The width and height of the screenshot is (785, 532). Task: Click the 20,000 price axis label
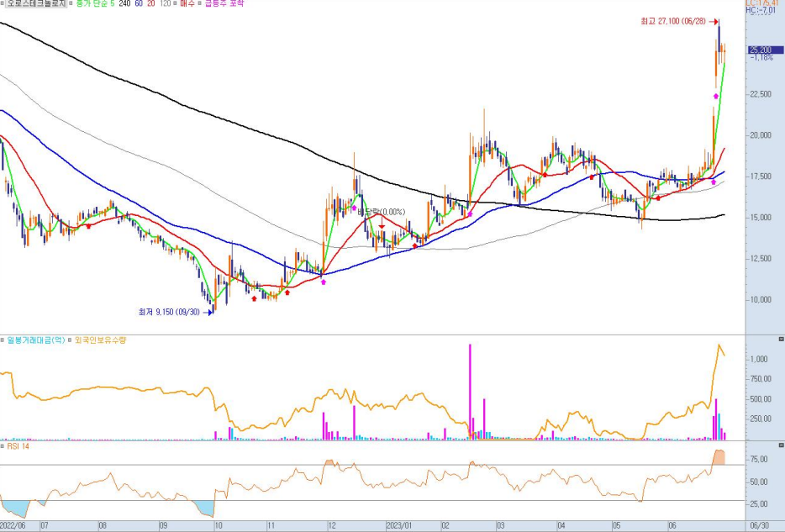pos(761,135)
